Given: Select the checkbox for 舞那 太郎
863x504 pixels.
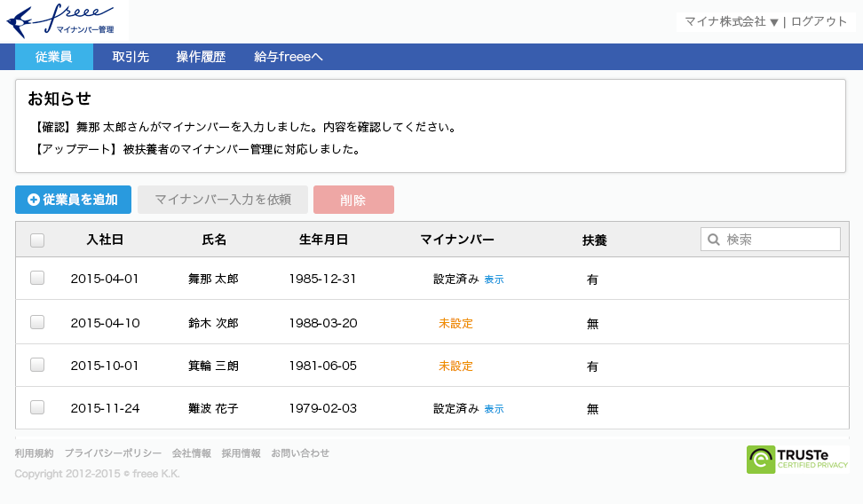Looking at the screenshot, I should [x=37, y=279].
